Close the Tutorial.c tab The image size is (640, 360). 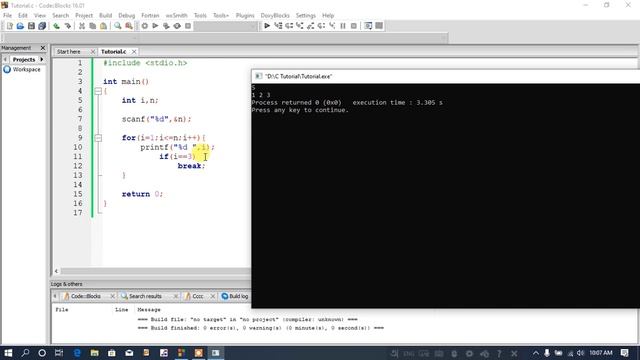134,51
